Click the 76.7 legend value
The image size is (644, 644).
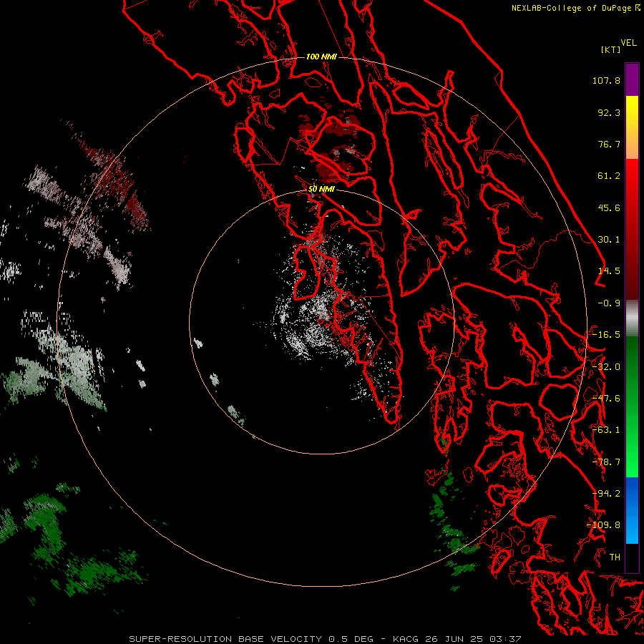click(x=609, y=144)
